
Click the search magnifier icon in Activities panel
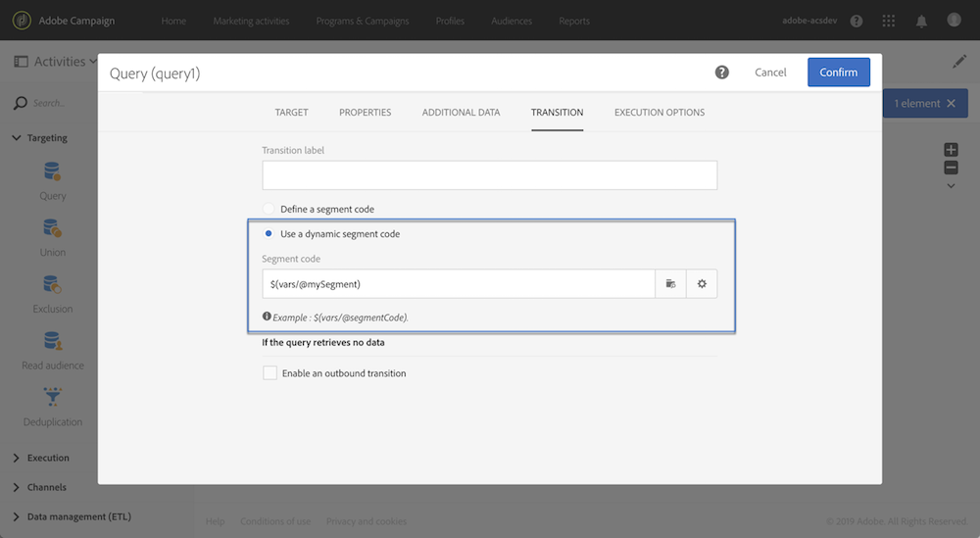coord(20,103)
